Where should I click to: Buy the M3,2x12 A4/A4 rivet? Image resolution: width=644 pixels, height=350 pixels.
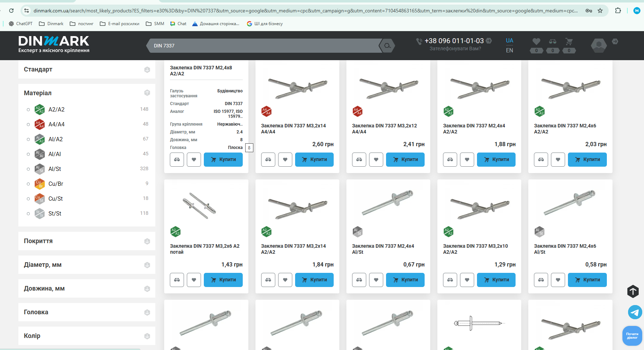[x=405, y=160]
